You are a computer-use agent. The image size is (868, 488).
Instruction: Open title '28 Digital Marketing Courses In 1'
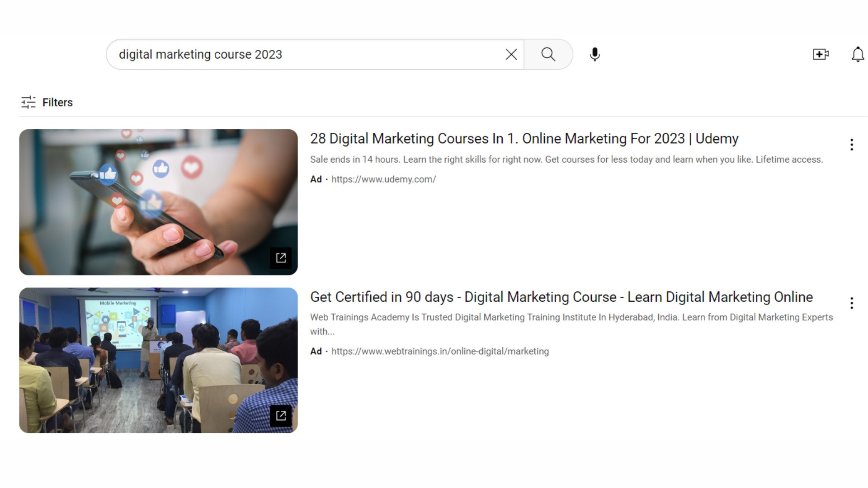point(524,139)
